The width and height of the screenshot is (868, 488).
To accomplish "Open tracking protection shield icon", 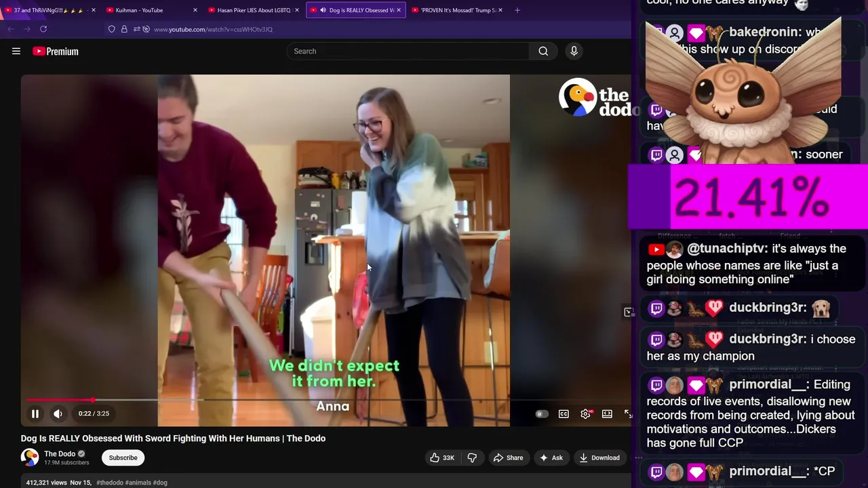I will 112,29.
